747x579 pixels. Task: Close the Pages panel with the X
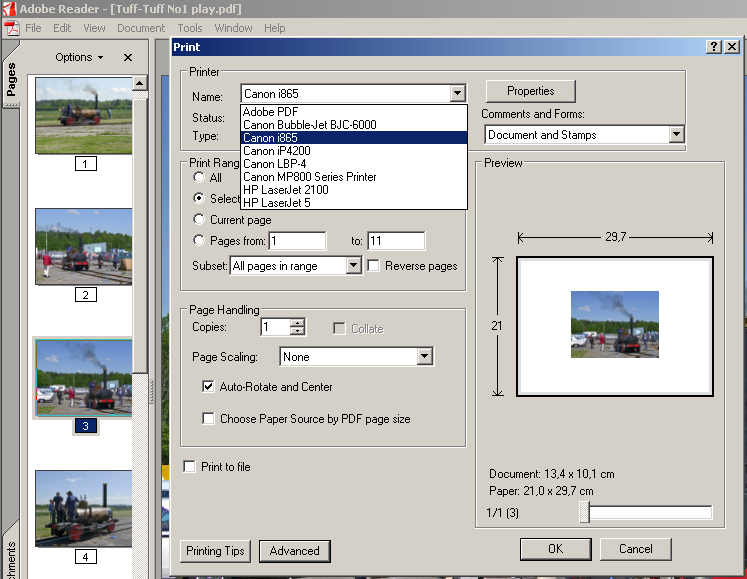click(x=128, y=58)
